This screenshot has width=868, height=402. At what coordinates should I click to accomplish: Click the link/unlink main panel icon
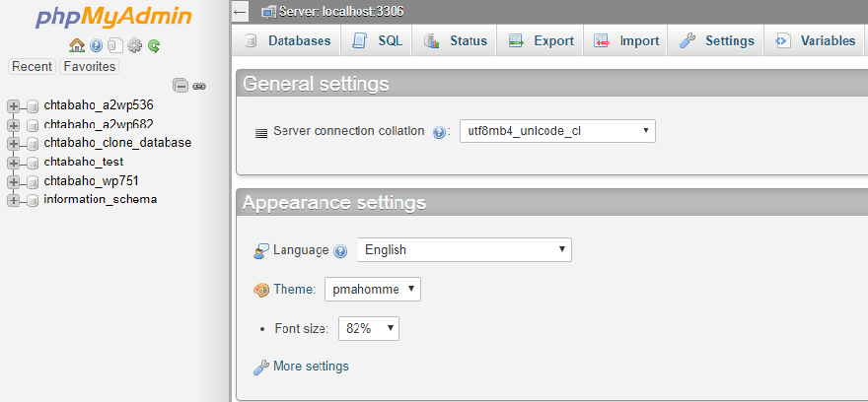point(199,86)
